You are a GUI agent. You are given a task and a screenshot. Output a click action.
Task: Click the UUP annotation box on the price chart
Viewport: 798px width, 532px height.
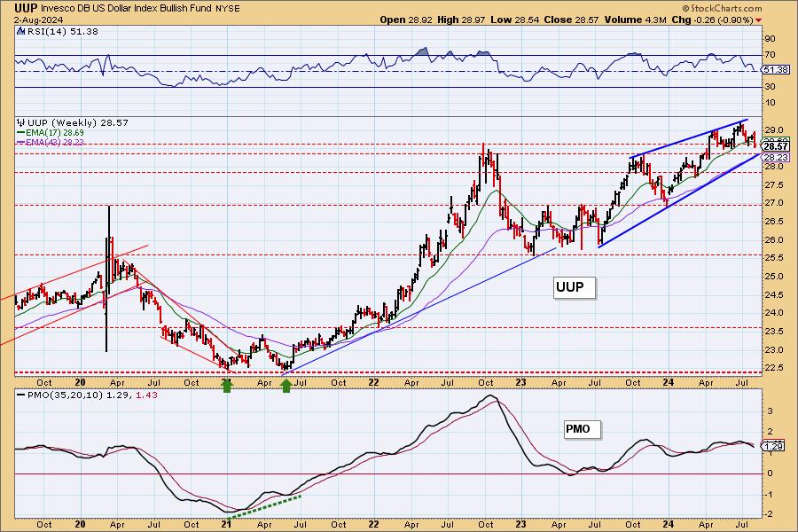tap(574, 287)
